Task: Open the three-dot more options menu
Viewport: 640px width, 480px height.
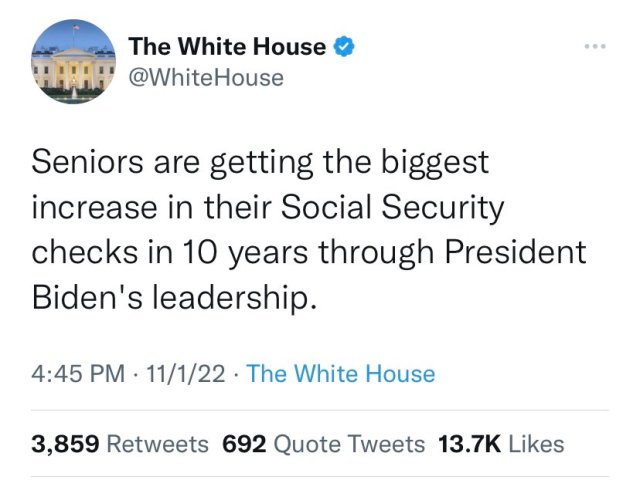Action: pyautogui.click(x=598, y=46)
